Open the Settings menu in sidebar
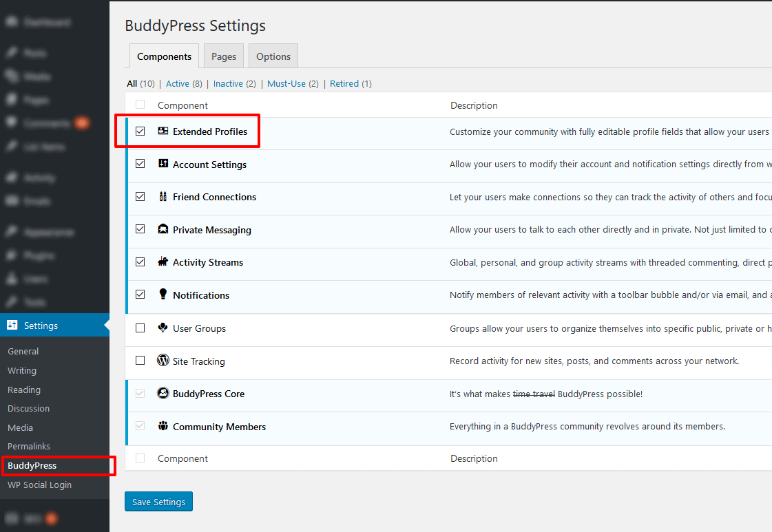This screenshot has width=772, height=532. click(x=54, y=326)
